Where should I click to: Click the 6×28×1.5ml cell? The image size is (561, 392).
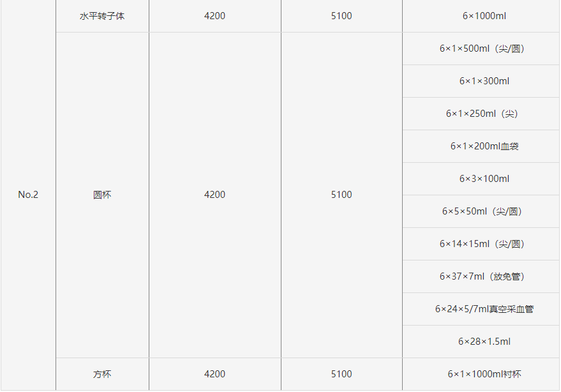484,342
